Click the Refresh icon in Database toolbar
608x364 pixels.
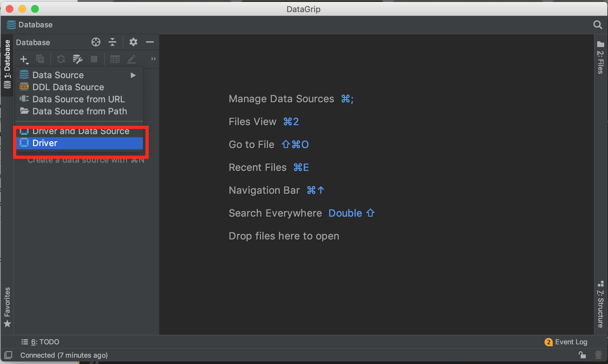point(61,59)
